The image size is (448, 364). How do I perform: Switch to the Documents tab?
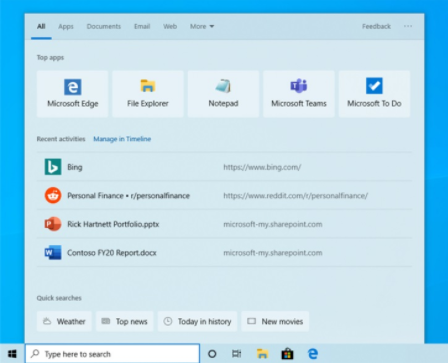[x=104, y=26]
